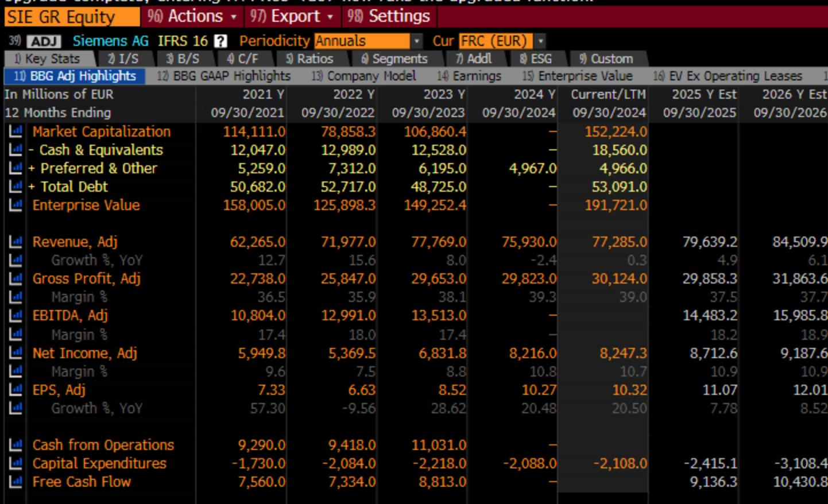The width and height of the screenshot is (828, 504).
Task: Click the 2021 Y column header
Action: 264,94
